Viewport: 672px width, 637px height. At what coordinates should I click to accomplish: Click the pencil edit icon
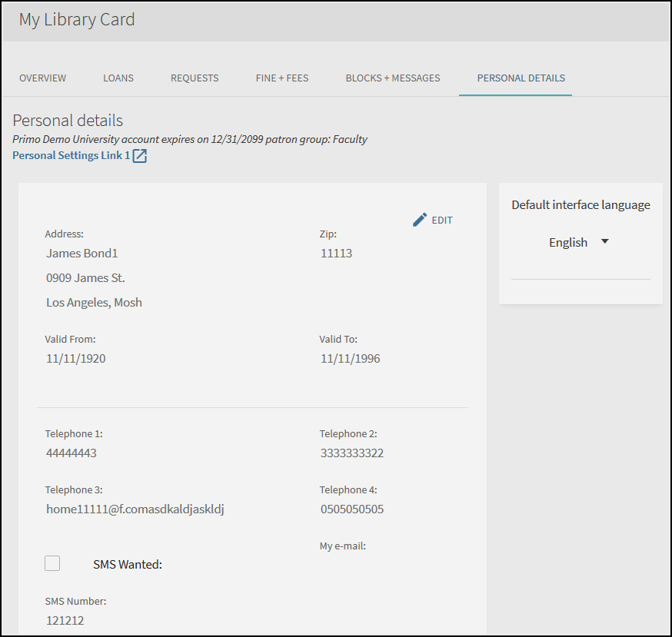coord(420,220)
